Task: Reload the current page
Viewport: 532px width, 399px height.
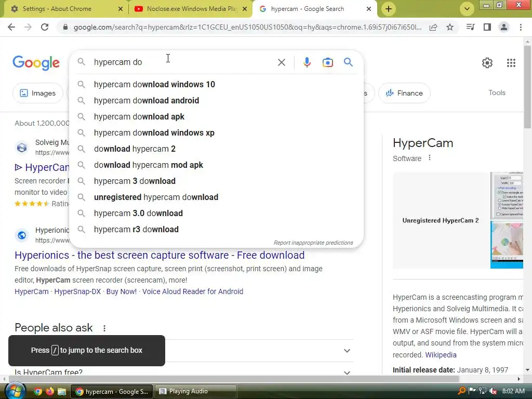Action: point(45,27)
